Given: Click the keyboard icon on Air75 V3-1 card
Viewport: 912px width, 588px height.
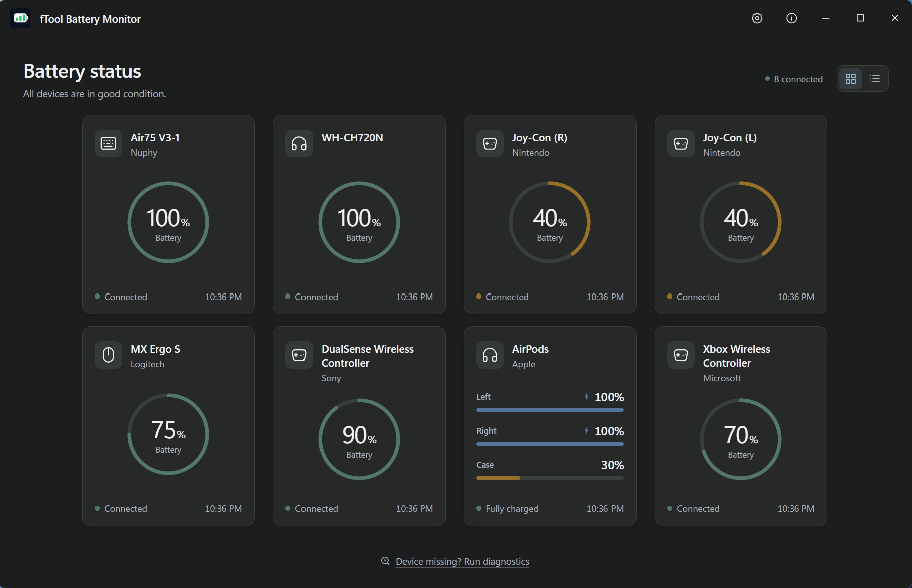Looking at the screenshot, I should pyautogui.click(x=108, y=144).
